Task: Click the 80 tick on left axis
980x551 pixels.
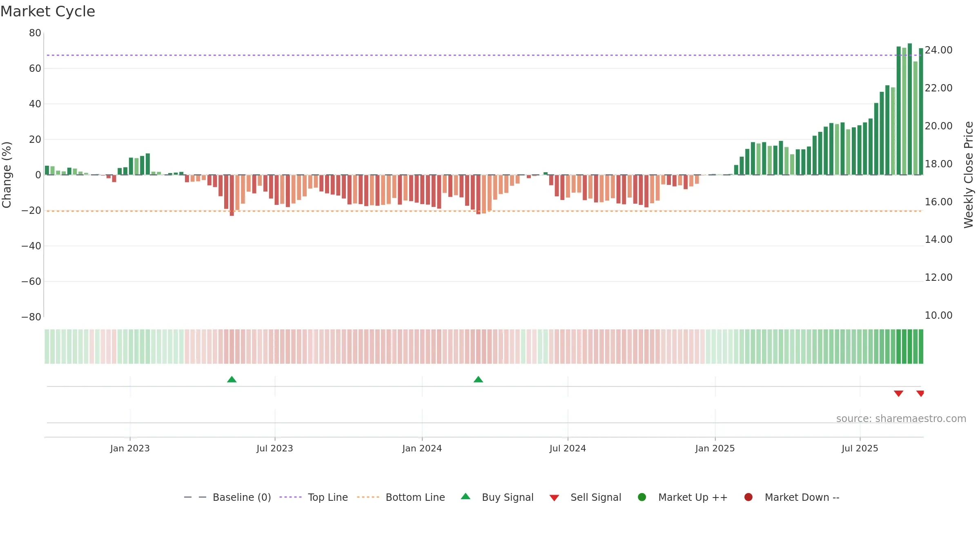Action: click(35, 33)
